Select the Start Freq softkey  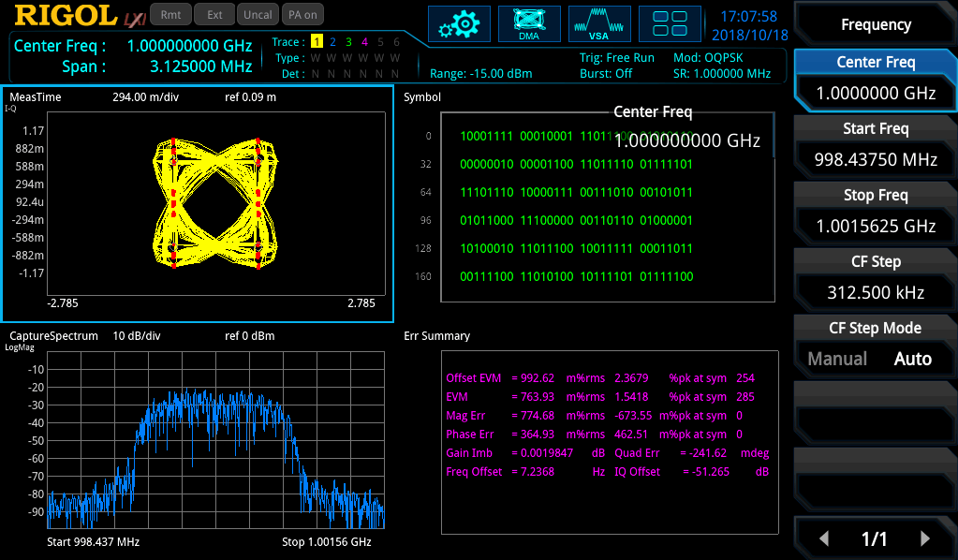click(x=876, y=145)
